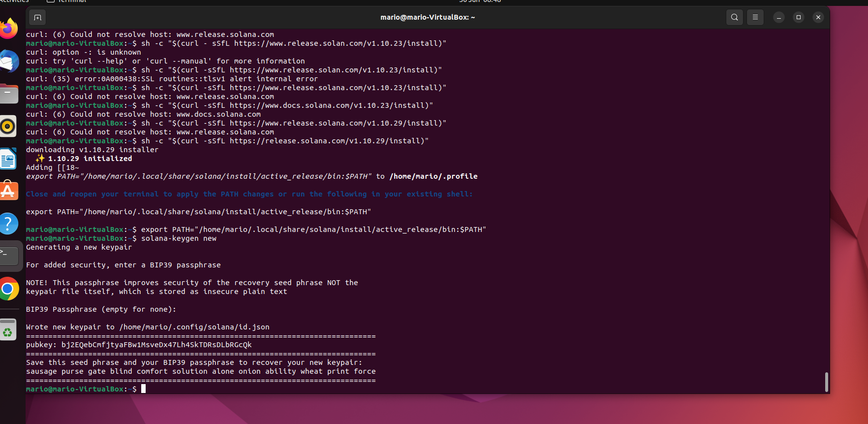Open LibreOffice Writer from the dock
This screenshot has width=868, height=424.
(x=8, y=159)
